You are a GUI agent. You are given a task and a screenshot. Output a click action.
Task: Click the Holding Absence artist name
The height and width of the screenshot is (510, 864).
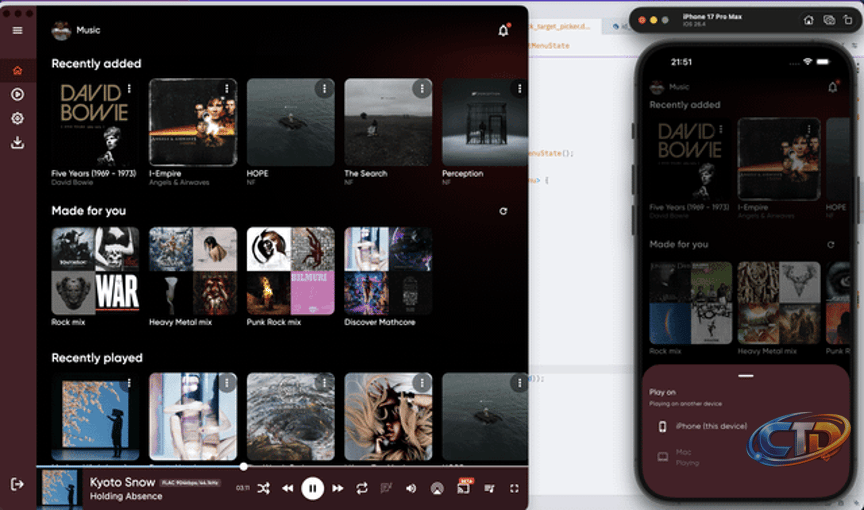click(126, 496)
